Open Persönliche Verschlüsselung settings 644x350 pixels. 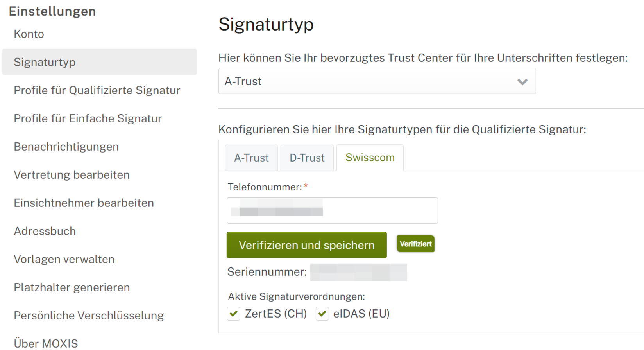(x=89, y=316)
